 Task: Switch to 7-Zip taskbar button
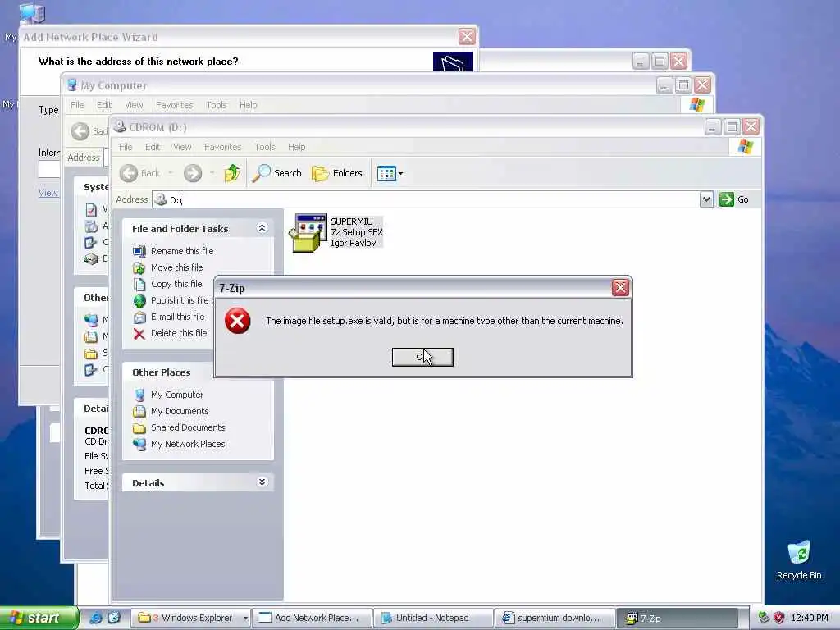(676, 618)
